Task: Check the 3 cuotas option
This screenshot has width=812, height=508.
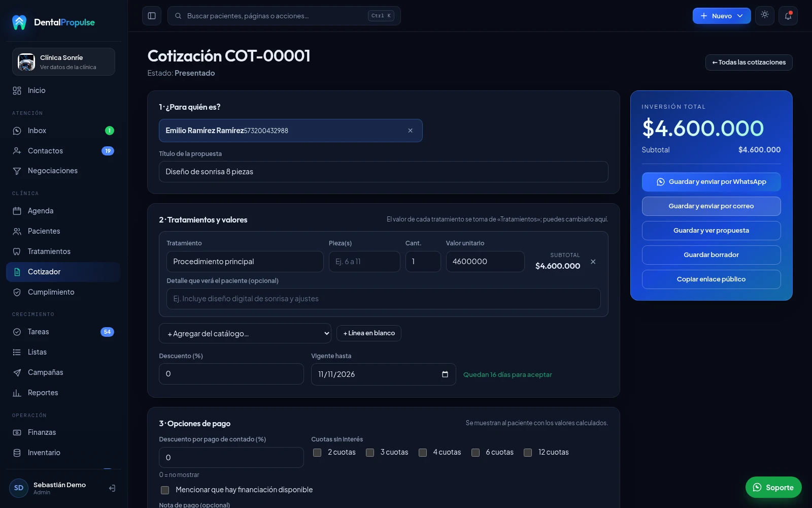Action: (370, 453)
